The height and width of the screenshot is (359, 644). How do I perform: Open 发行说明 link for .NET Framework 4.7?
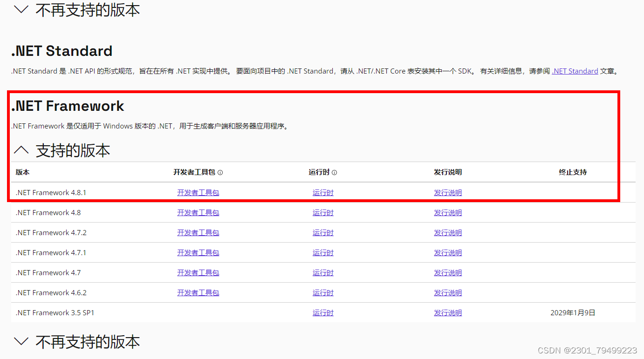(x=448, y=273)
